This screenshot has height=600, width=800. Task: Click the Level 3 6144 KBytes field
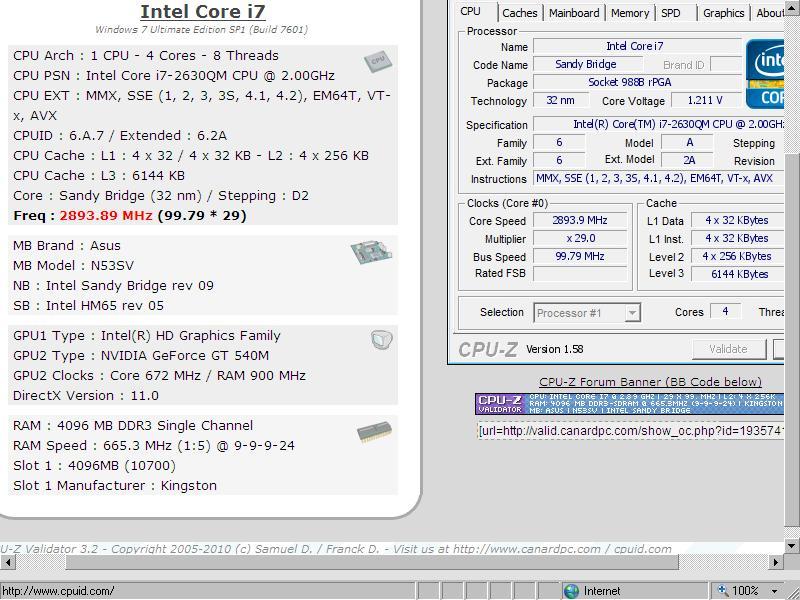737,274
